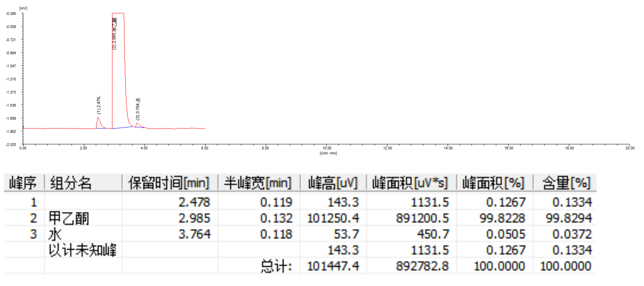Select content value 99.8294

coord(566,218)
